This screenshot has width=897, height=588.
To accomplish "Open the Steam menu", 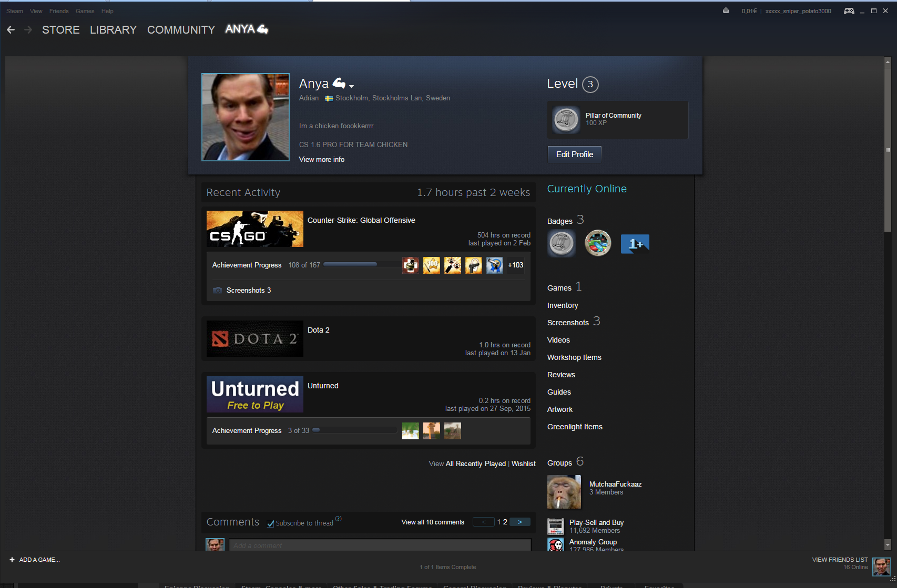I will point(15,11).
